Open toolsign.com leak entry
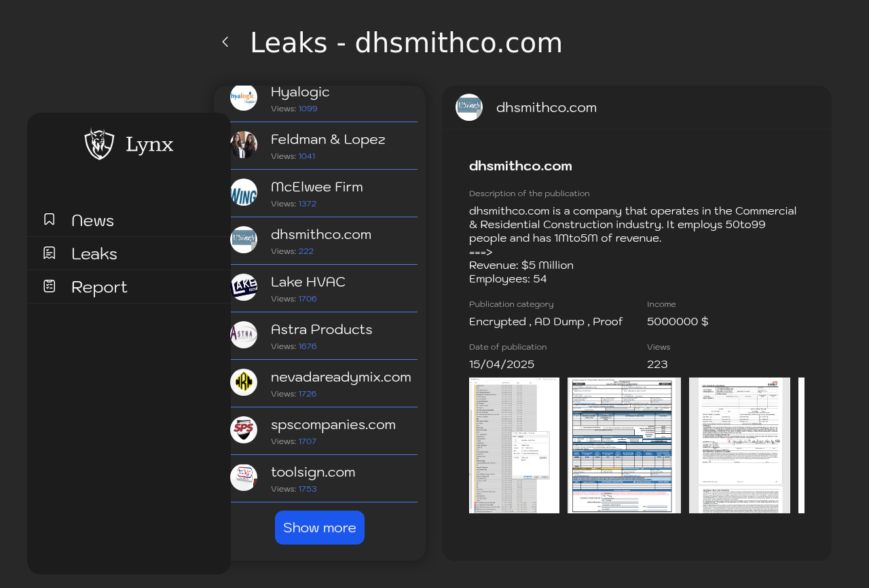This screenshot has width=869, height=588. 324,479
